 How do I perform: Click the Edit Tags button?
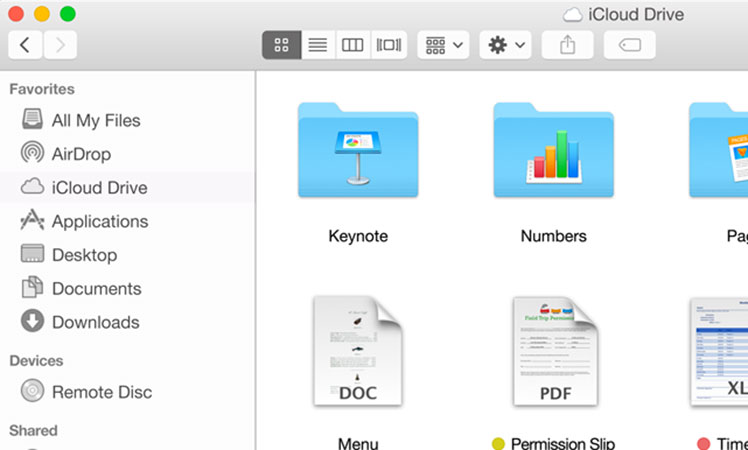point(630,45)
